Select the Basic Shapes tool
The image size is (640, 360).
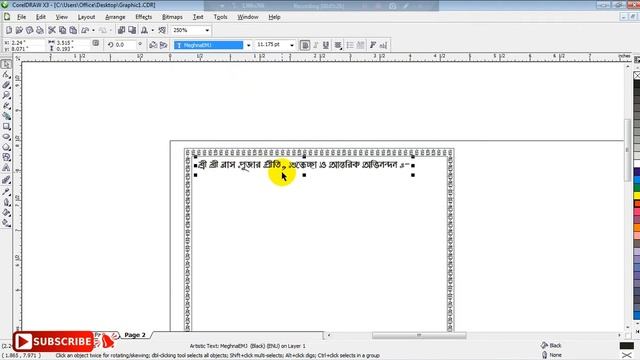[x=6, y=157]
